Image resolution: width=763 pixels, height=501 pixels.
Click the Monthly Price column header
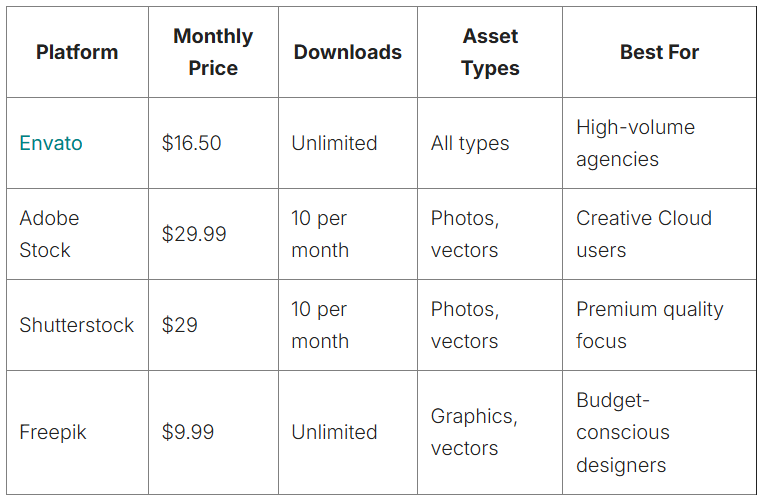[213, 52]
